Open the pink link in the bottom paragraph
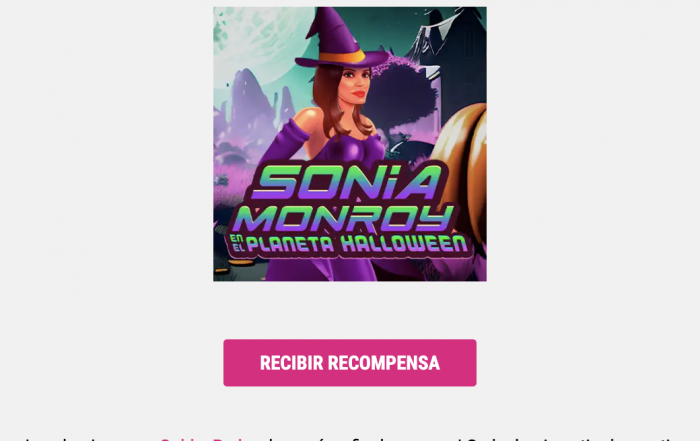Screen dimensions: 700x441 point(203,439)
